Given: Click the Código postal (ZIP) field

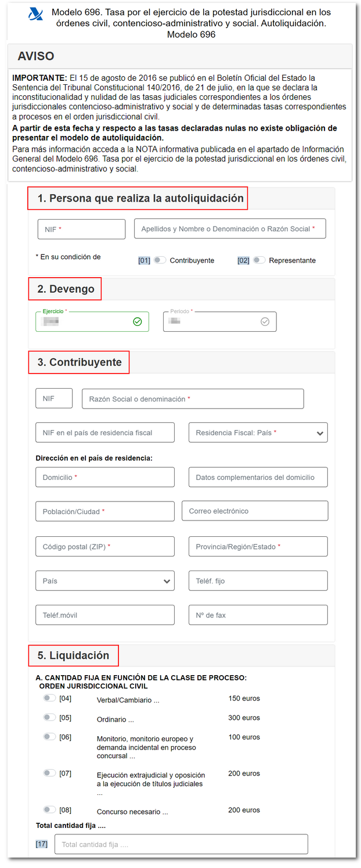Looking at the screenshot, I should click(104, 547).
